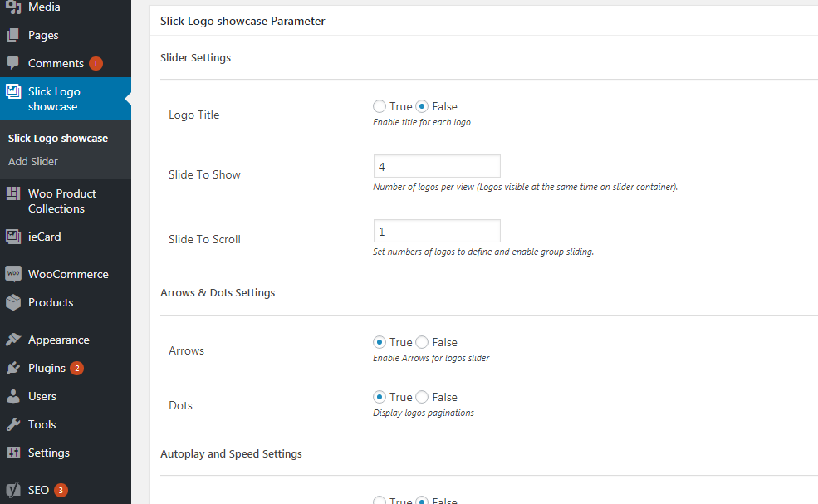Image resolution: width=818 pixels, height=504 pixels.
Task: Click the Yoast SEO icon
Action: pos(13,490)
